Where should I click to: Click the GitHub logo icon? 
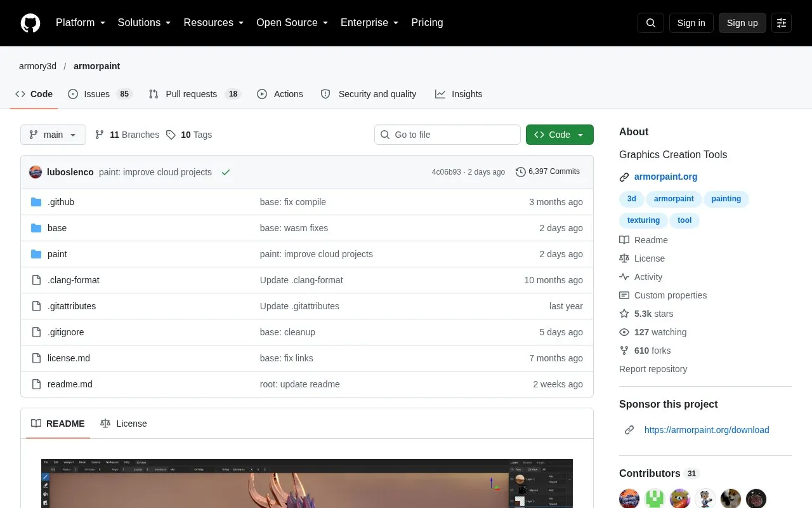pyautogui.click(x=30, y=23)
